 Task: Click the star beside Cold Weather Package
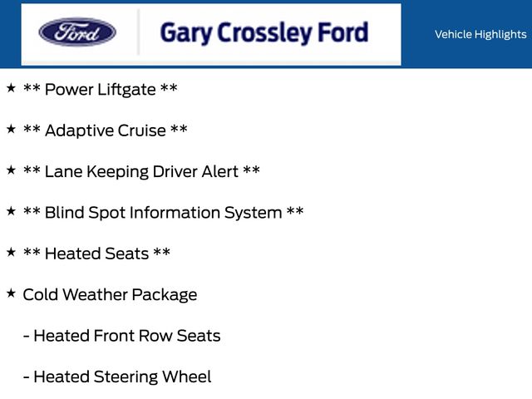(11, 293)
